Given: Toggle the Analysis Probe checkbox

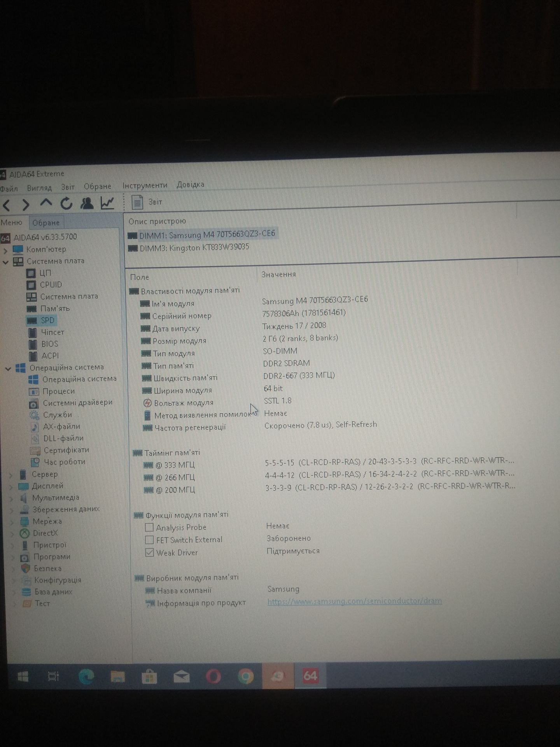Looking at the screenshot, I should [149, 528].
